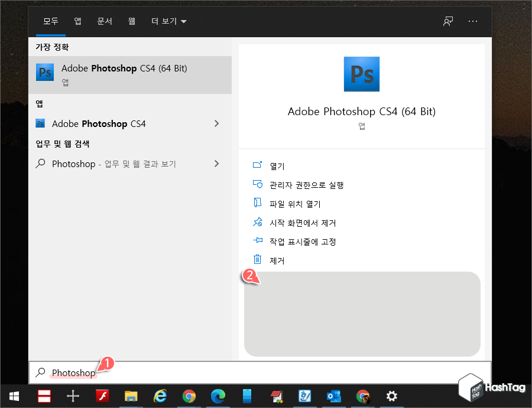Viewport: 532px width, 408px height.
Task: Open the 더 보기 (More) dropdown
Action: (x=168, y=21)
